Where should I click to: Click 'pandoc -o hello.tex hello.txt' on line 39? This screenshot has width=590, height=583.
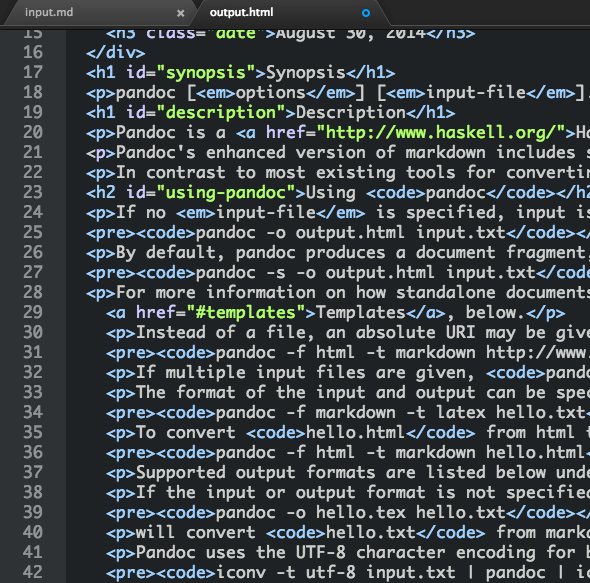click(x=361, y=513)
